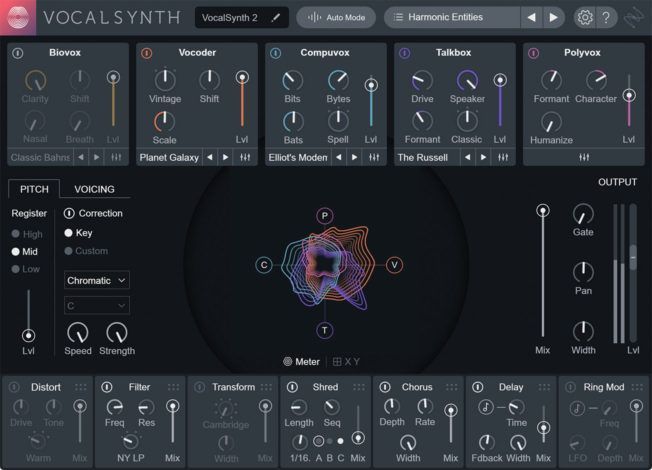
Task: Open Polyvox advanced settings sliders icon
Action: tap(584, 157)
